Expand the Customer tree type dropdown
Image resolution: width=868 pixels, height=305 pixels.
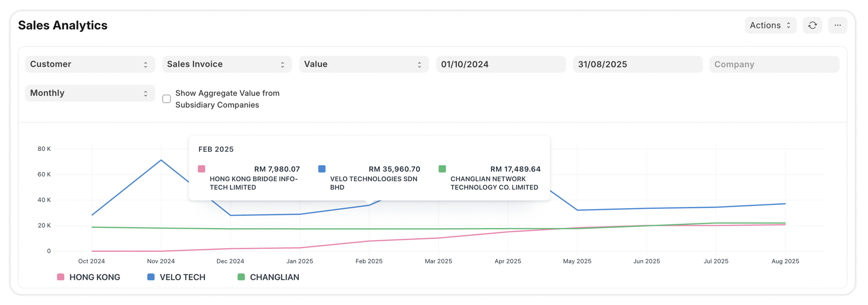(x=90, y=64)
